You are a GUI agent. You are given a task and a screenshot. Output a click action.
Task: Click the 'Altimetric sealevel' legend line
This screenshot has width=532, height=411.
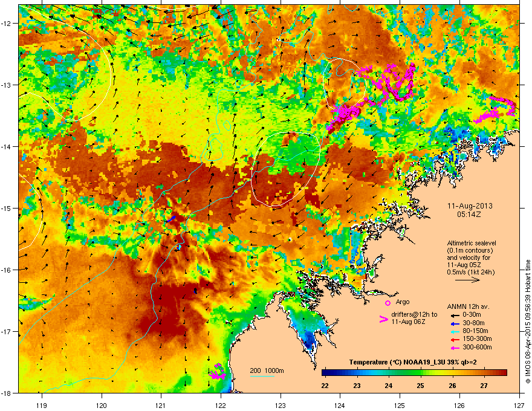[x=472, y=243]
